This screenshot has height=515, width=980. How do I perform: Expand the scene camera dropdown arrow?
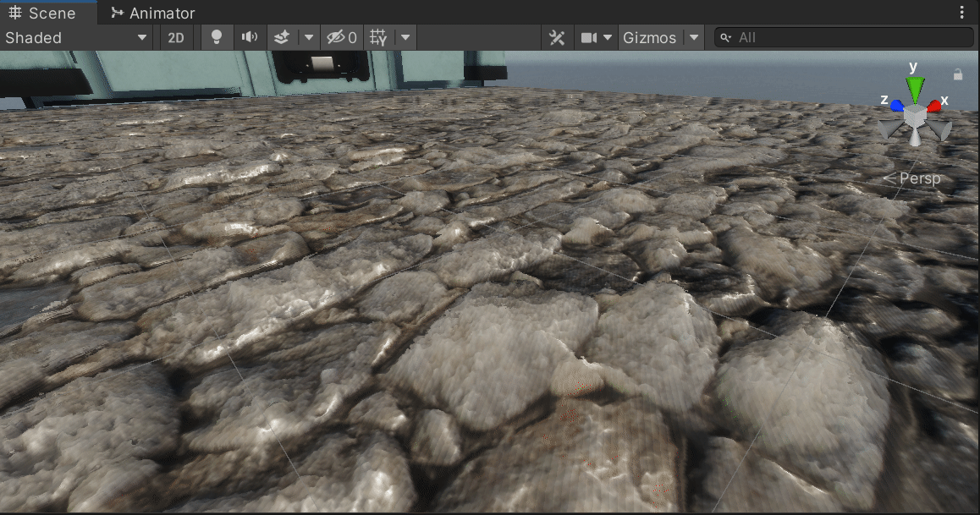(607, 37)
